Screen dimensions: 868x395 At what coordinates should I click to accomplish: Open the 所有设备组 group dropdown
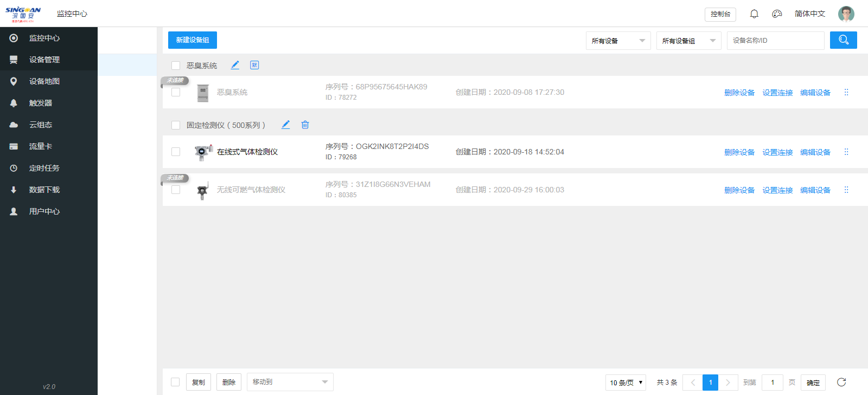pyautogui.click(x=688, y=41)
